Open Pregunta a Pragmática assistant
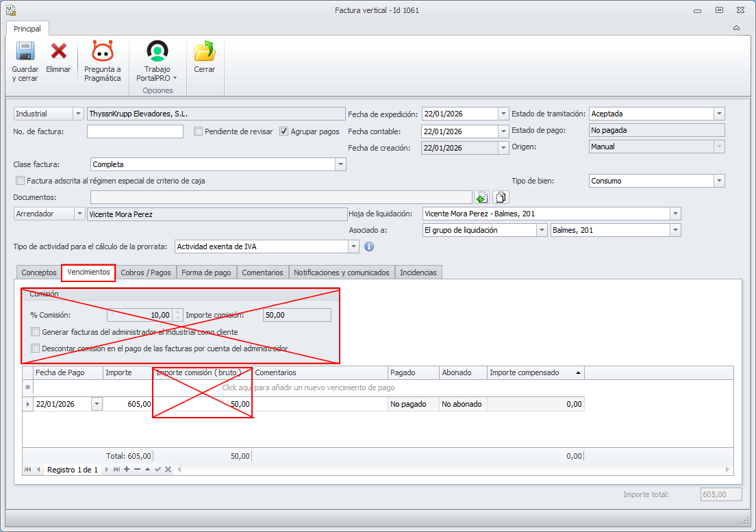Image resolution: width=756 pixels, height=532 pixels. (102, 61)
